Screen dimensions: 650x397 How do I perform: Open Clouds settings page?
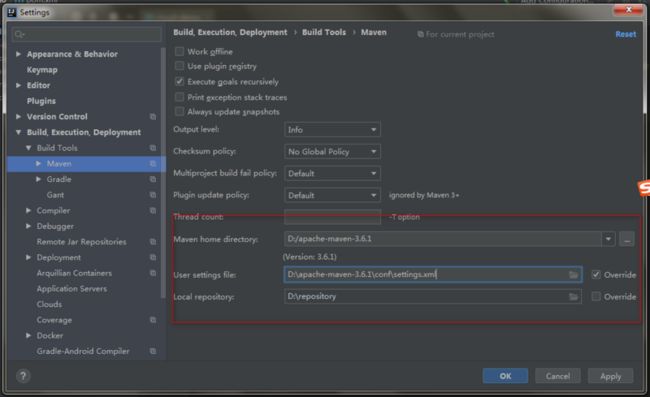(x=49, y=304)
